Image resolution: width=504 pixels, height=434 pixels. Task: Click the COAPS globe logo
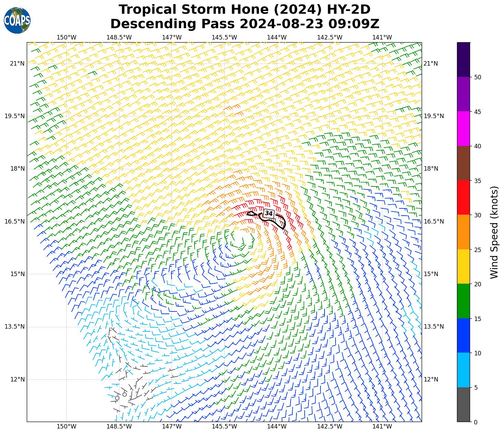17,20
